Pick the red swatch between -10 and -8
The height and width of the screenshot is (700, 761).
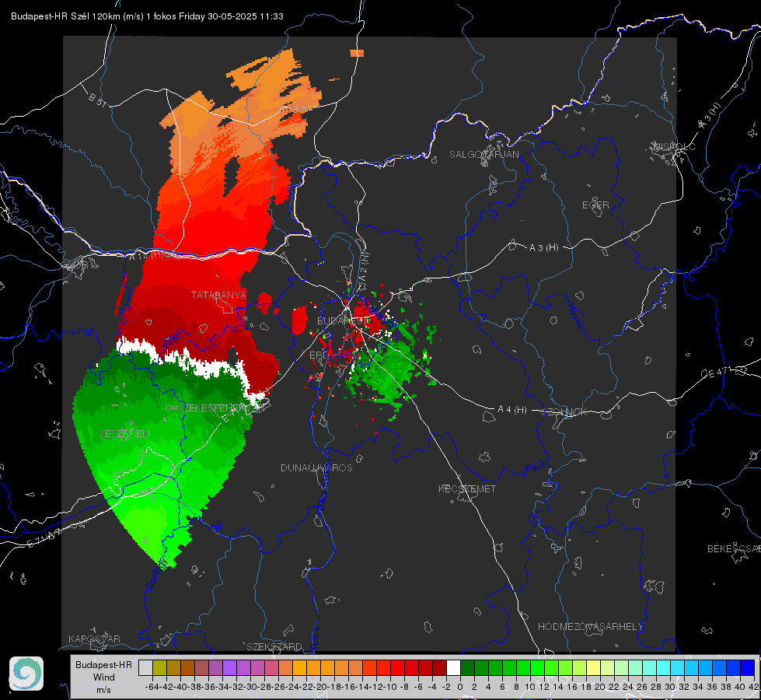pyautogui.click(x=397, y=667)
